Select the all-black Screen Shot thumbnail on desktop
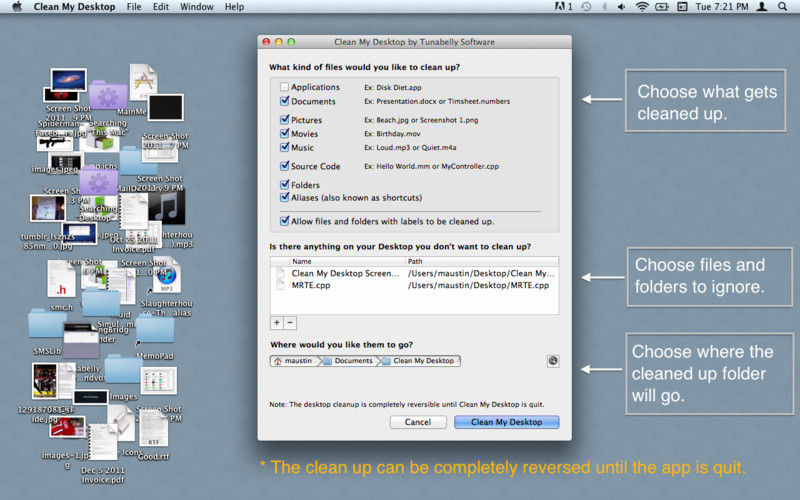 pos(166,107)
